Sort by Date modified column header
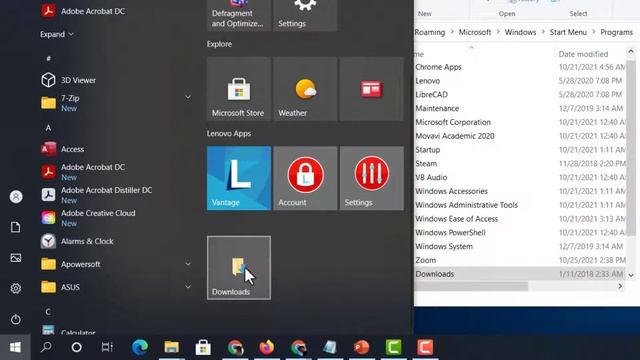Viewport: 640px width, 360px height. coord(583,54)
